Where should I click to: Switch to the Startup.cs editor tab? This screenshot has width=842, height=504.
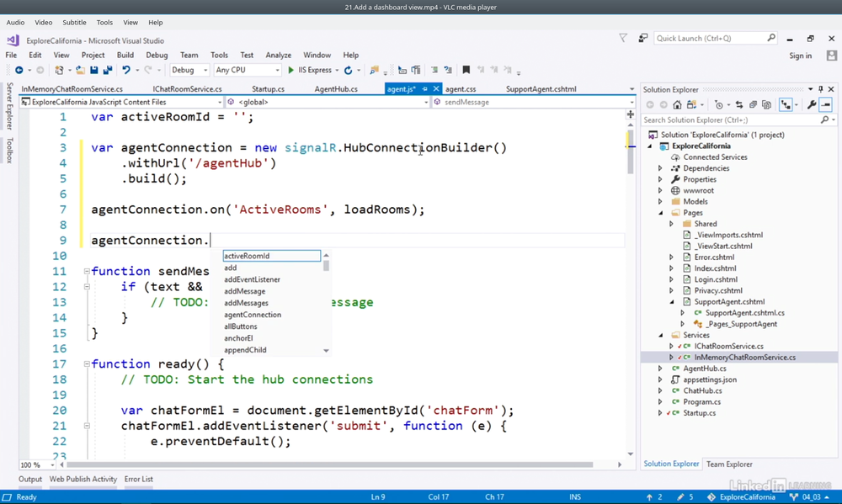click(268, 89)
